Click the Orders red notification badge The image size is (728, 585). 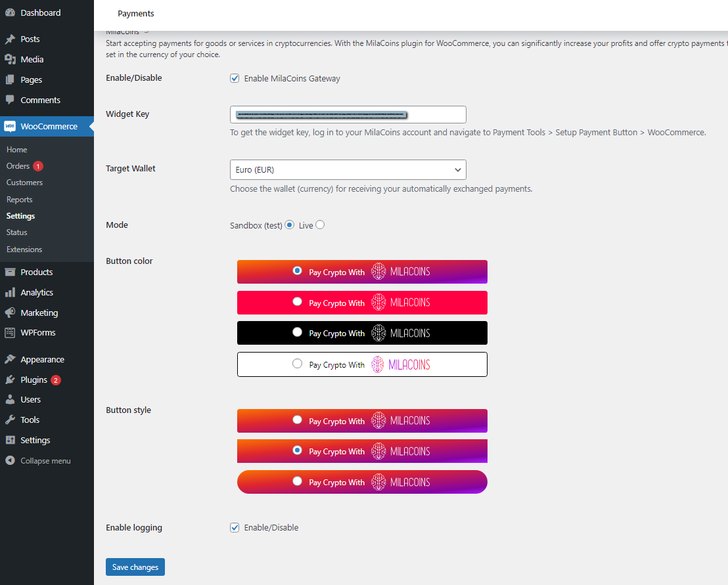click(38, 166)
